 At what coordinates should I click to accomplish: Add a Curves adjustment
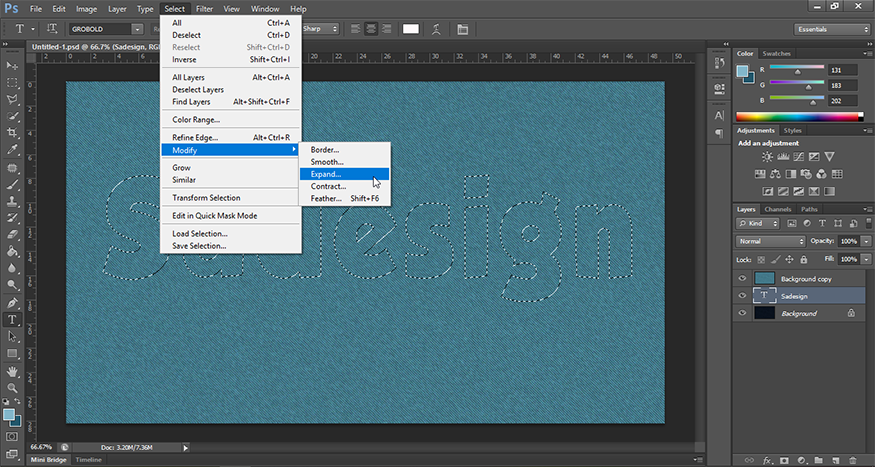point(799,157)
